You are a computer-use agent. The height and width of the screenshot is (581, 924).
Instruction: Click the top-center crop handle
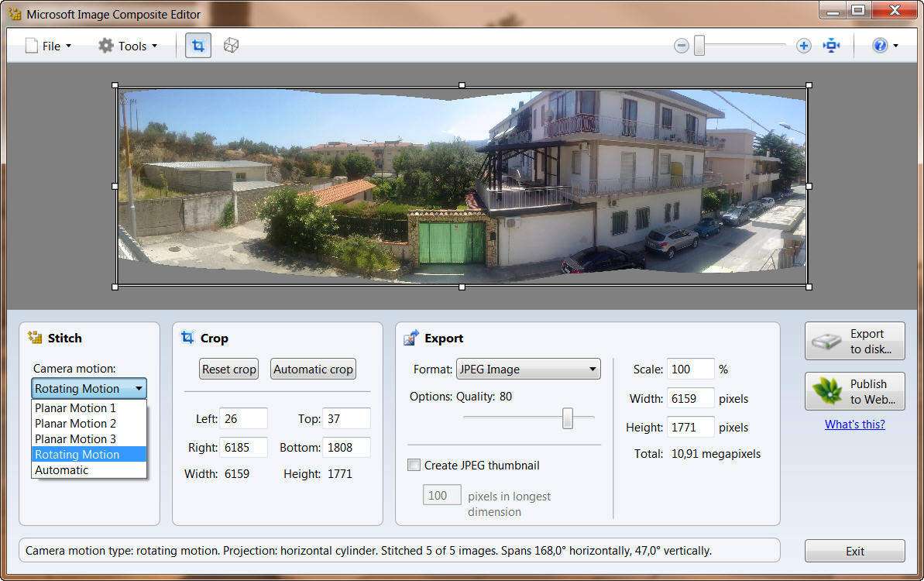(462, 85)
